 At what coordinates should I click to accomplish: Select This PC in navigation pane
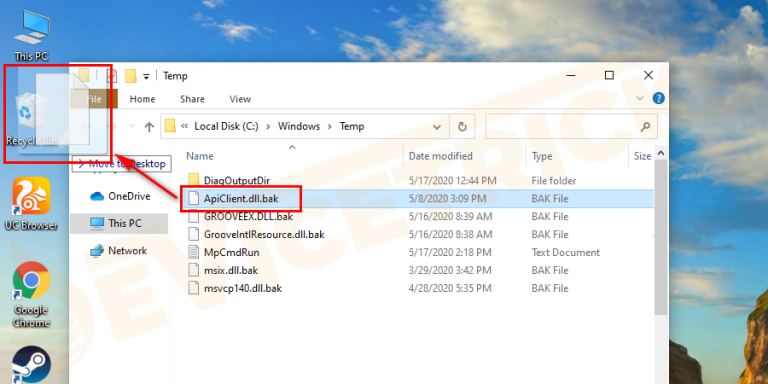[119, 223]
